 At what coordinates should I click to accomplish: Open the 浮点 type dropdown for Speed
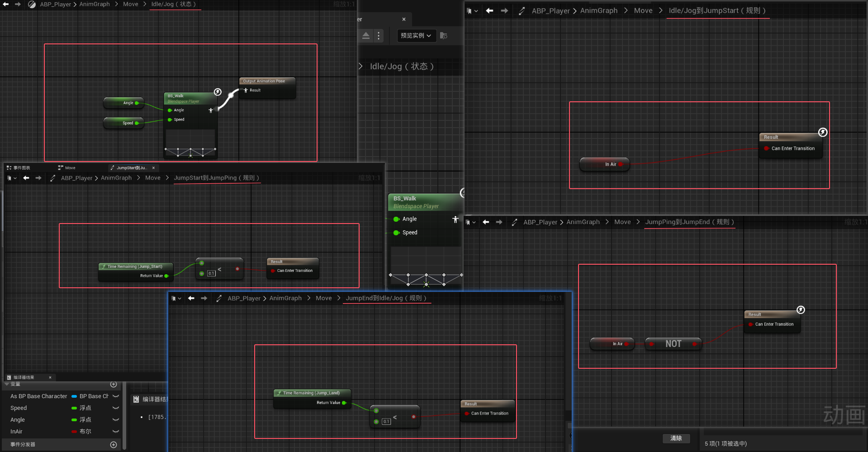85,408
